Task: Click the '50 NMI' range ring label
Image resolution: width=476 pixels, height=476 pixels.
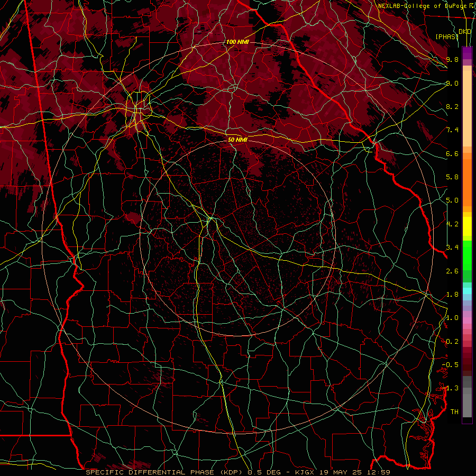Action: pyautogui.click(x=237, y=140)
